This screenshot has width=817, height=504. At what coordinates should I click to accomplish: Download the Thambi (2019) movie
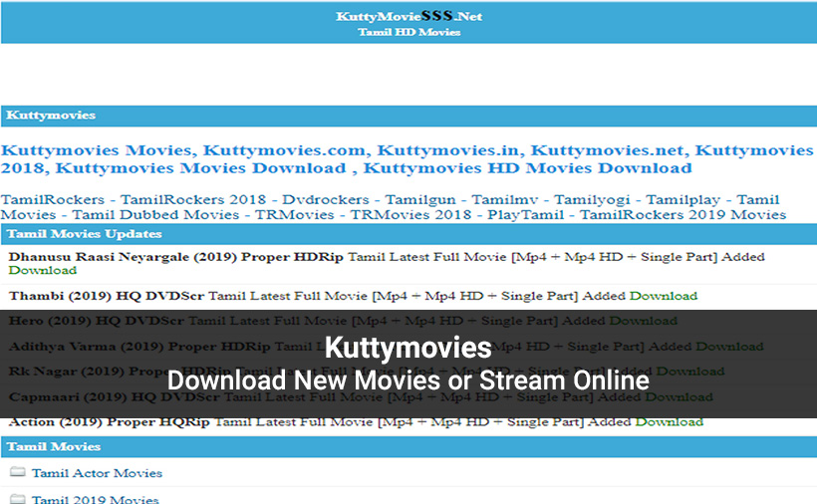[x=664, y=296]
